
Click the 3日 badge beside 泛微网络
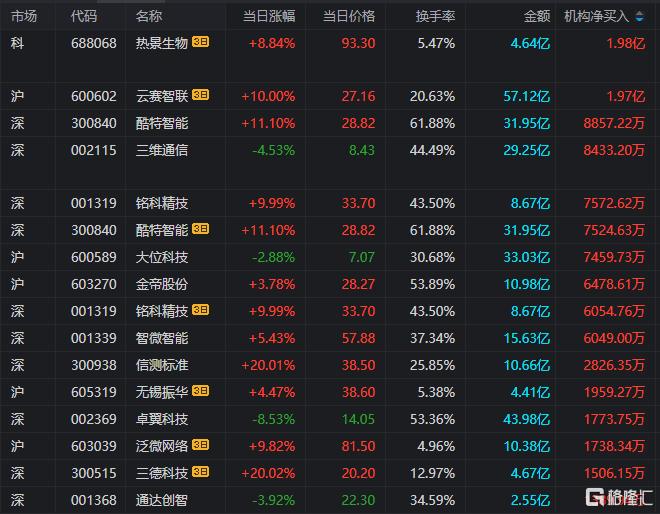(200, 447)
